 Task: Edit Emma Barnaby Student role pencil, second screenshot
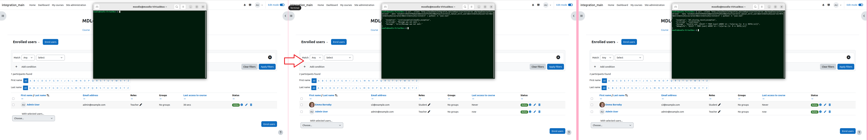tap(429, 105)
